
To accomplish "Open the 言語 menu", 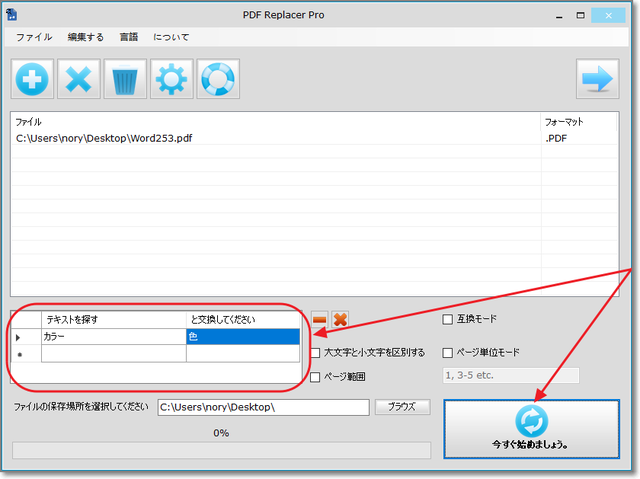I will (128, 36).
